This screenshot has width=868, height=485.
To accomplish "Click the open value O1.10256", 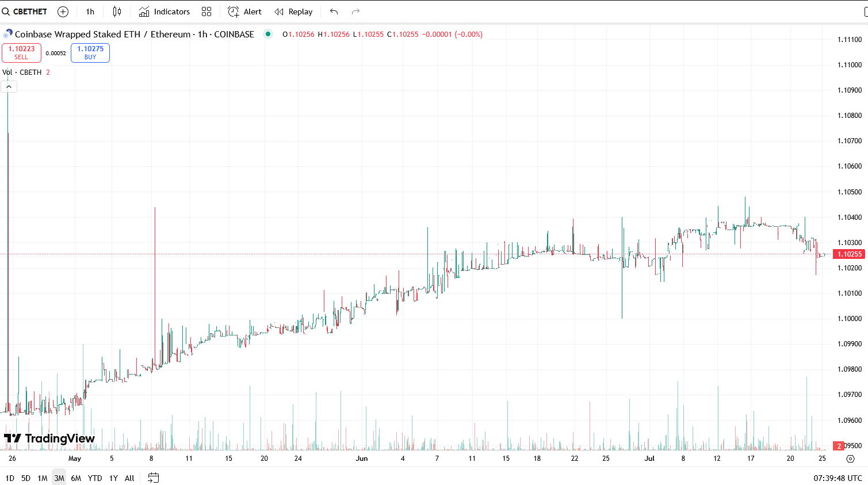I will click(299, 35).
